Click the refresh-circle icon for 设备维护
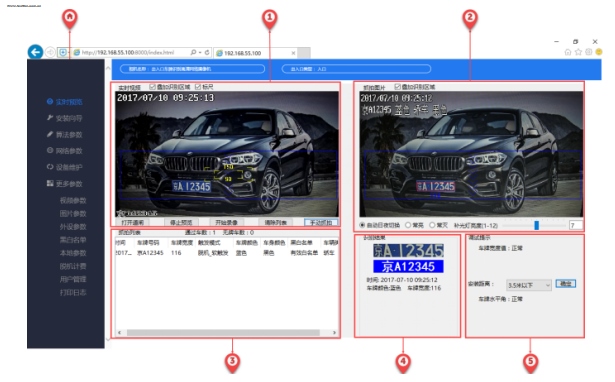615x382 pixels. (50, 167)
